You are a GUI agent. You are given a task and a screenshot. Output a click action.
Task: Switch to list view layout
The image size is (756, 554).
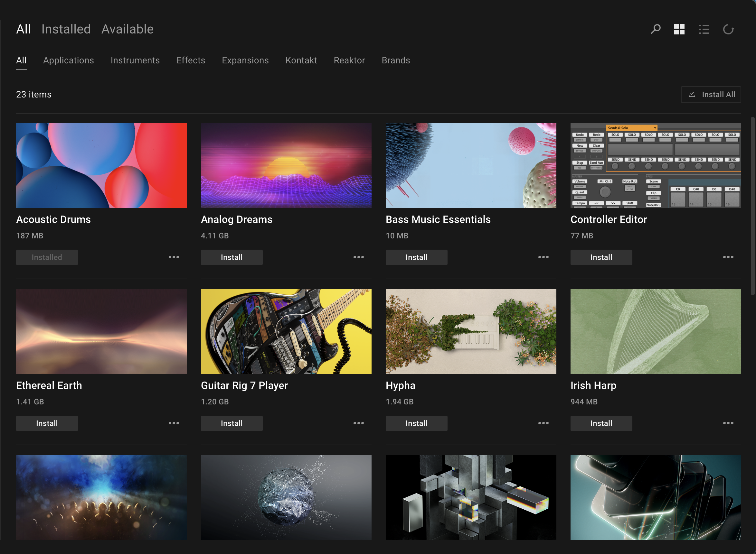704,29
